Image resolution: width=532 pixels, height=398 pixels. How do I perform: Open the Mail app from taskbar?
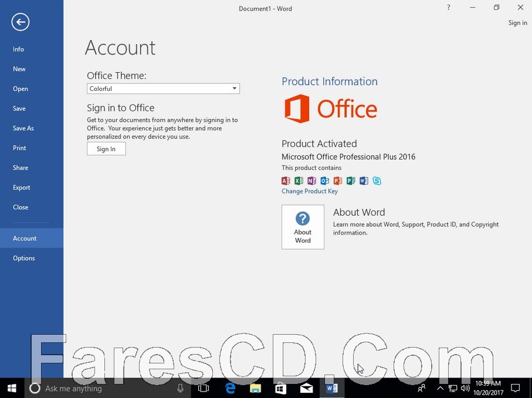pos(306,388)
